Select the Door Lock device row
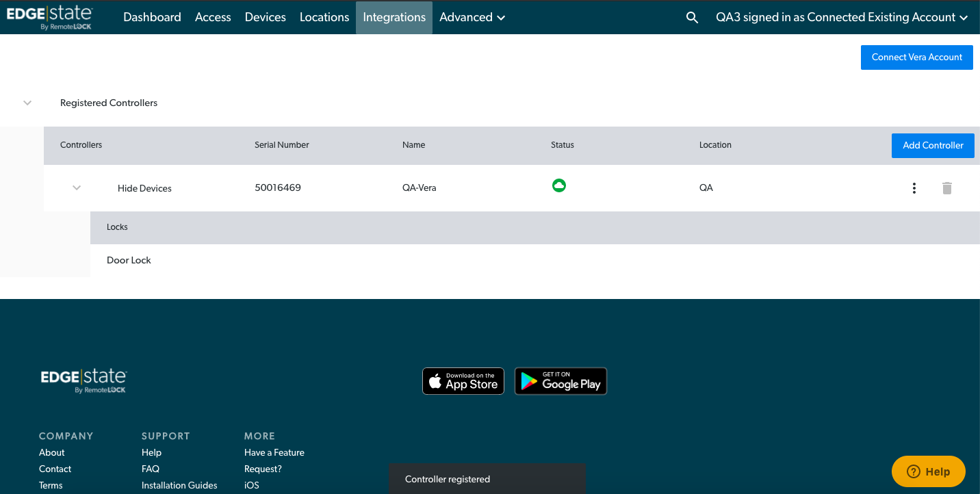 click(x=129, y=260)
